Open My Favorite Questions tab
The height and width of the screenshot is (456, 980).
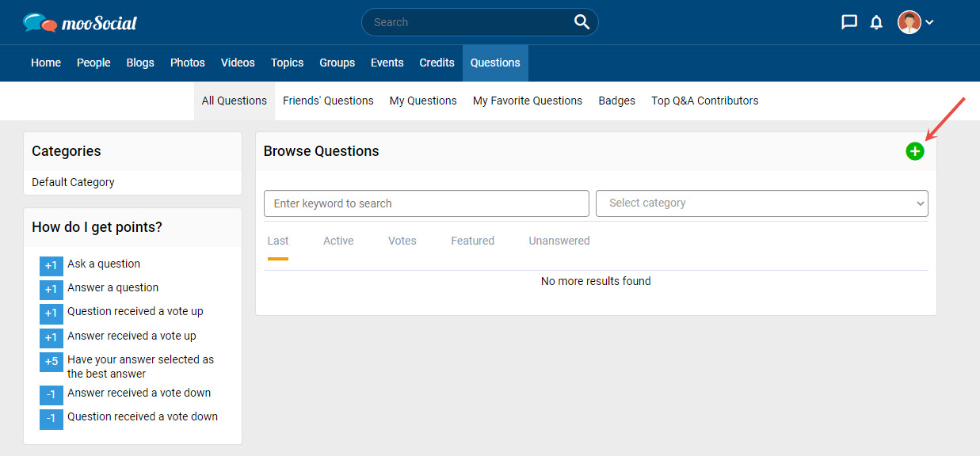pyautogui.click(x=528, y=101)
